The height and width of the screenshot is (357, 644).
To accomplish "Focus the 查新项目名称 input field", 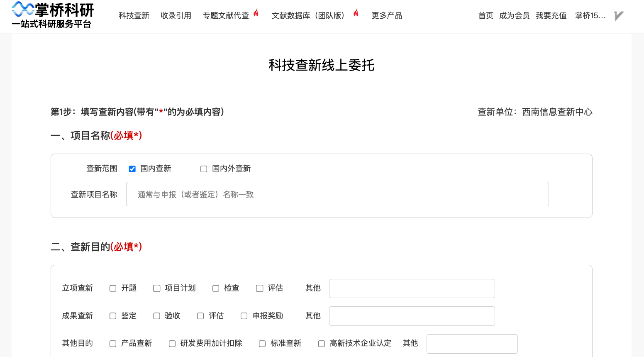I will click(337, 194).
